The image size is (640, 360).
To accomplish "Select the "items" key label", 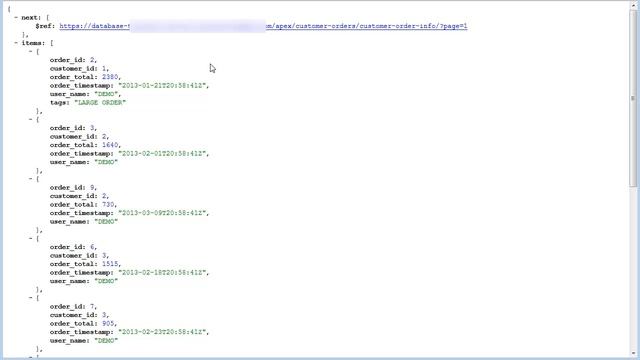I will pyautogui.click(x=33, y=43).
